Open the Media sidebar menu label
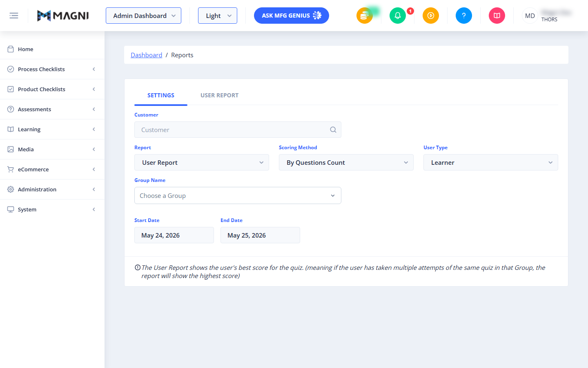The image size is (588, 368). pos(26,149)
